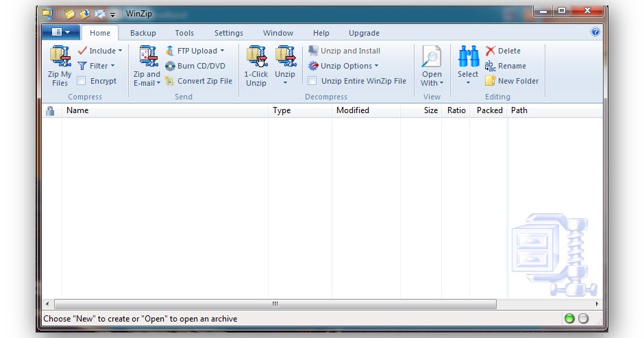Click the open folder quick access icon
644x338 pixels.
coord(69,14)
